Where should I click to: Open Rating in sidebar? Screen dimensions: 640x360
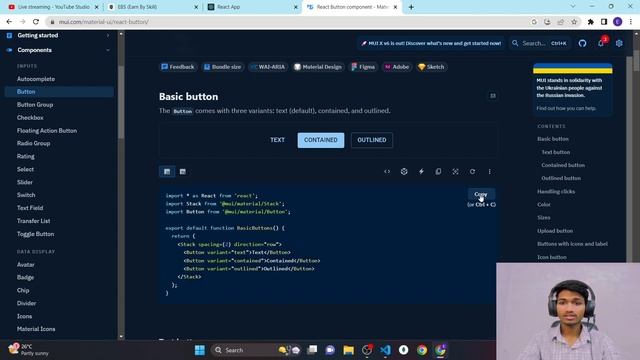pos(26,156)
